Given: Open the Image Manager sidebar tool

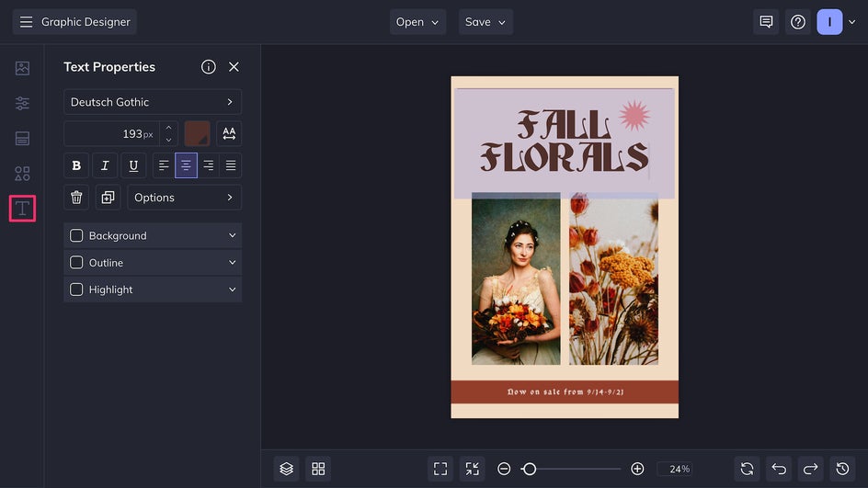Looking at the screenshot, I should point(22,68).
